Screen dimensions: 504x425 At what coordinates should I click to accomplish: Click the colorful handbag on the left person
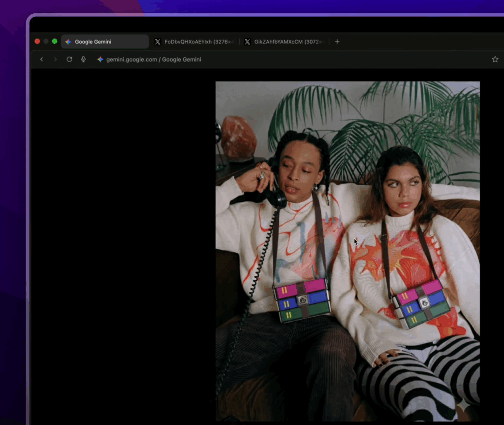[302, 300]
